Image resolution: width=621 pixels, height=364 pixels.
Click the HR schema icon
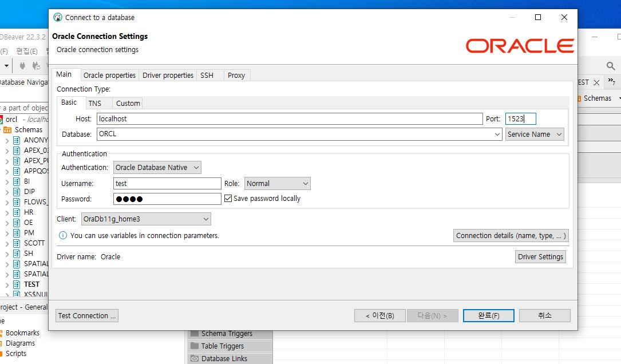click(x=17, y=212)
